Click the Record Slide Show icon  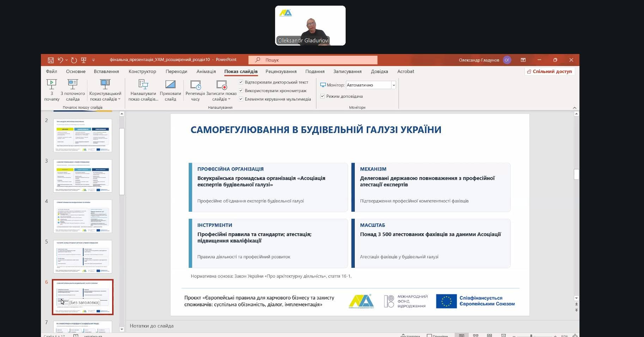221,85
